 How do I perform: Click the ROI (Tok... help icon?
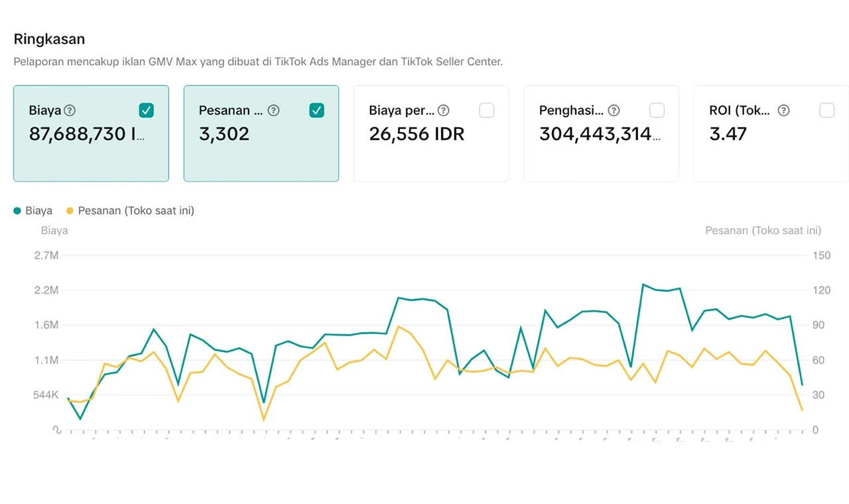[x=783, y=111]
